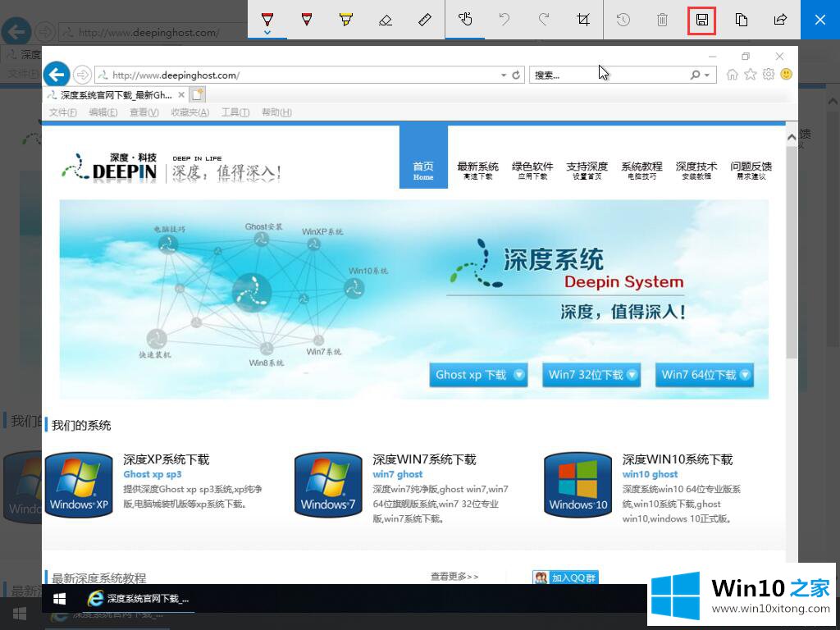
Task: Close the Screen Sketch overlay
Action: point(820,20)
